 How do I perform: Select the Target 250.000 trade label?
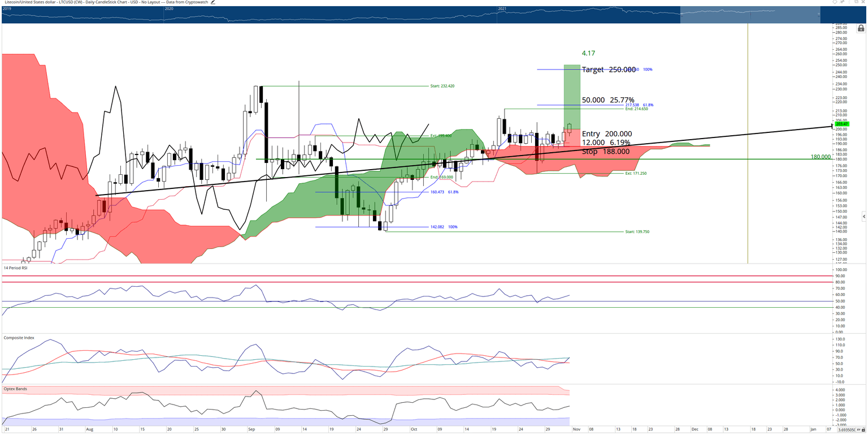(609, 70)
